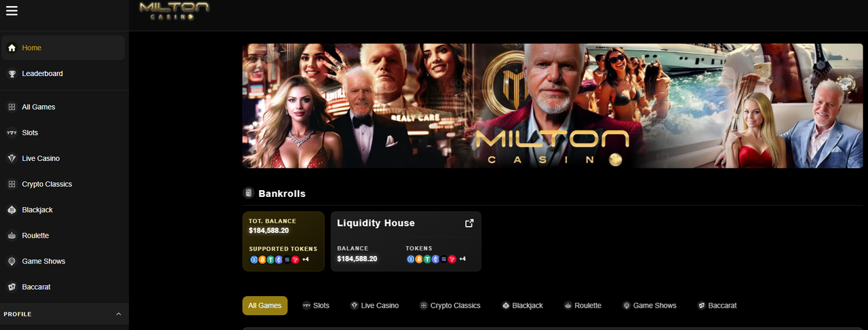Viewport: 868px width, 330px height.
Task: Open the Total Balance bankroll card
Action: coord(283,241)
